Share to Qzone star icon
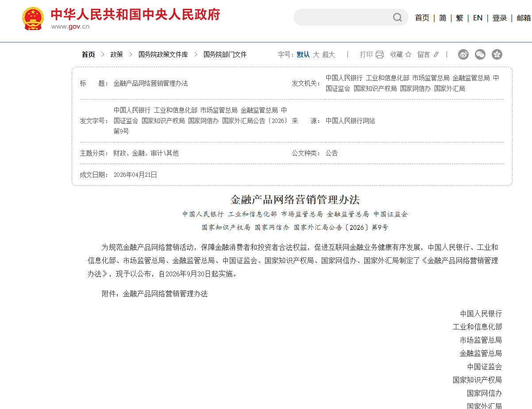The width and height of the screenshot is (532, 409). [497, 54]
